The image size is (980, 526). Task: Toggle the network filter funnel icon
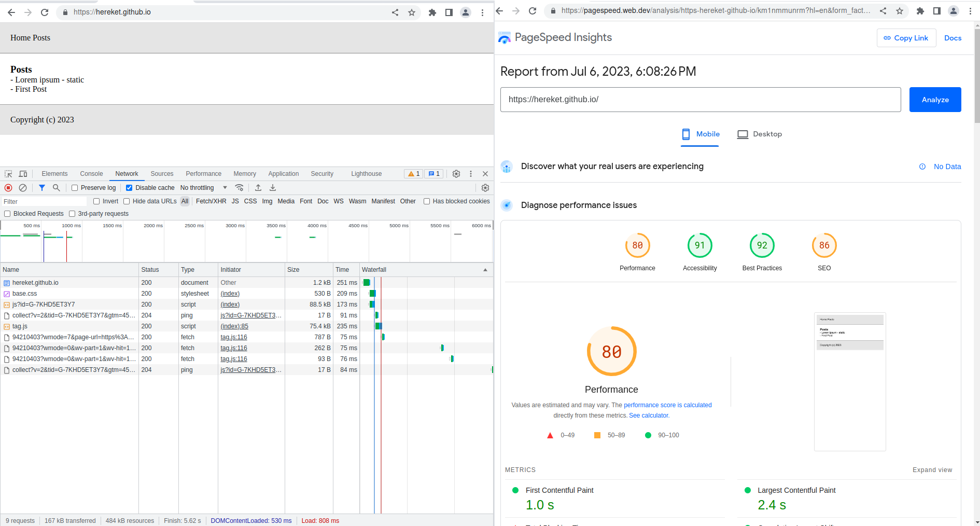(x=42, y=188)
